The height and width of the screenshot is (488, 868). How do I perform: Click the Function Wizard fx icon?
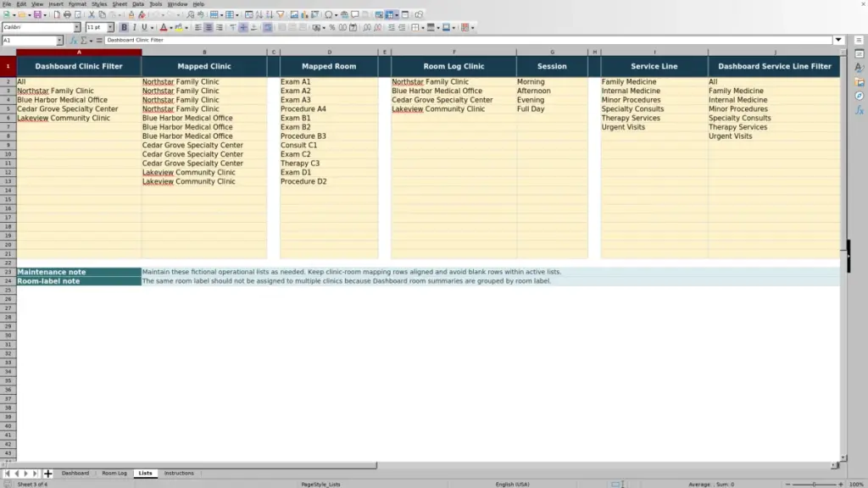(73, 41)
